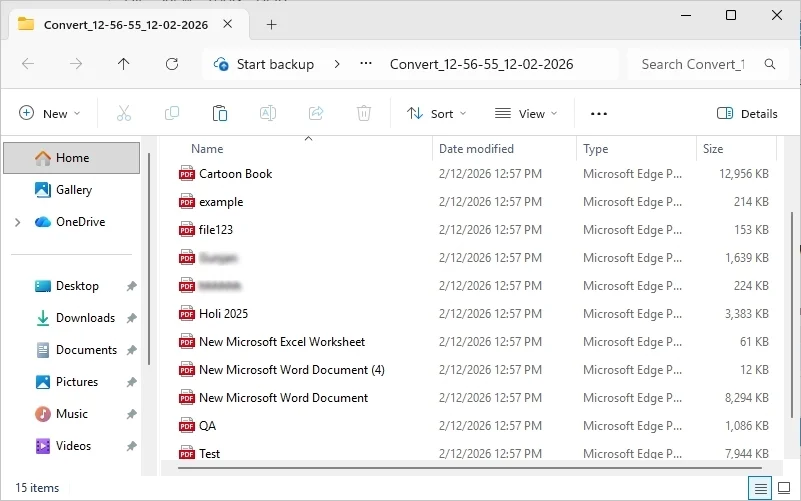This screenshot has width=801, height=501.
Task: Click the Delete trash icon
Action: coord(364,113)
